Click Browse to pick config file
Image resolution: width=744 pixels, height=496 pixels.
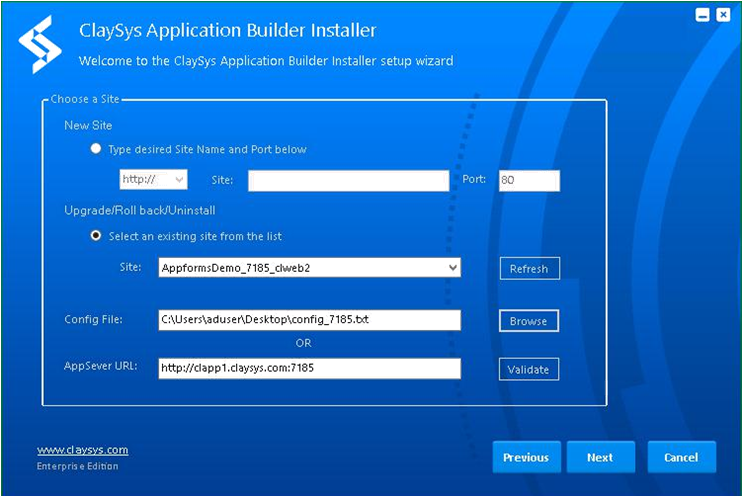529,321
